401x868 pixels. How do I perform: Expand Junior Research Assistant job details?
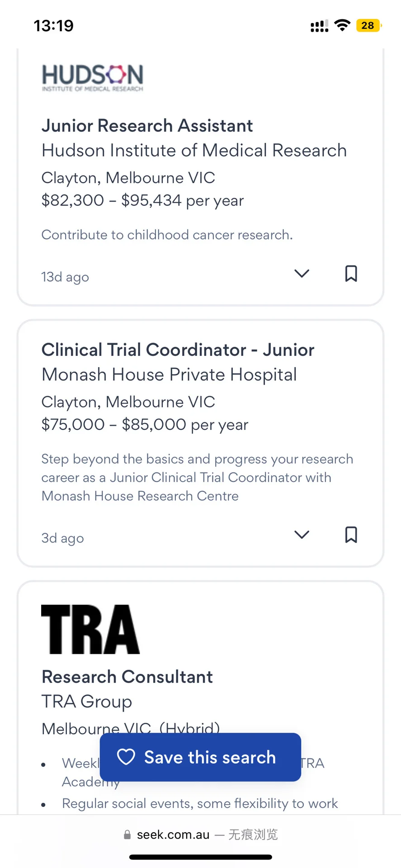coord(302,274)
